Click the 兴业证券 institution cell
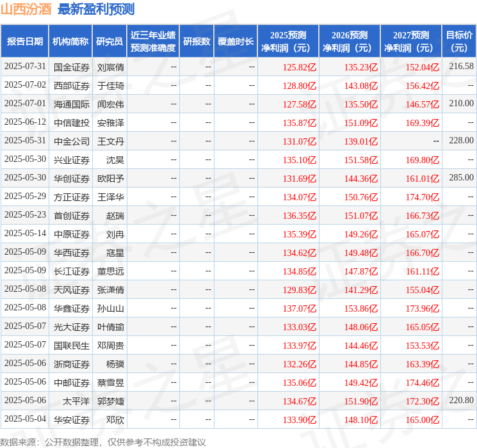Image resolution: width=477 pixels, height=448 pixels. (x=72, y=160)
